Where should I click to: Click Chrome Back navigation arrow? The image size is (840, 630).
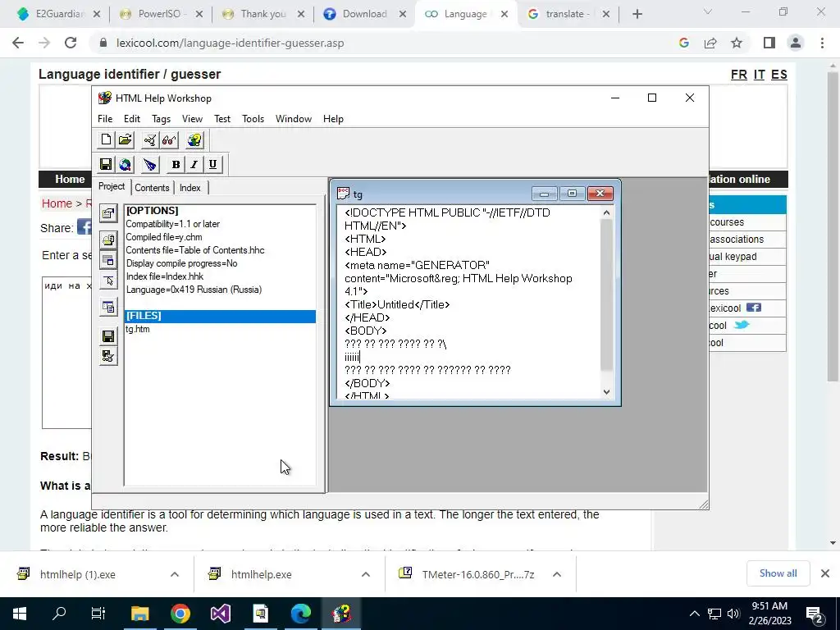(18, 43)
